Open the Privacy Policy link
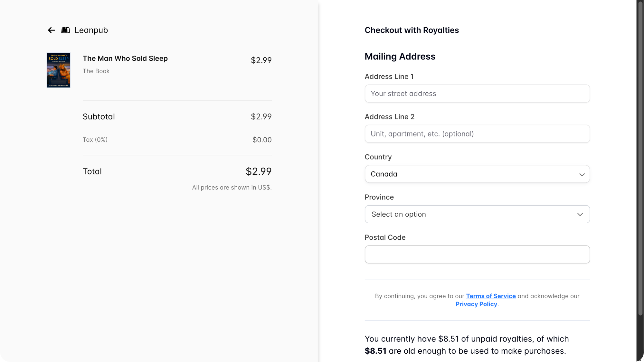Image resolution: width=644 pixels, height=362 pixels. [x=476, y=304]
